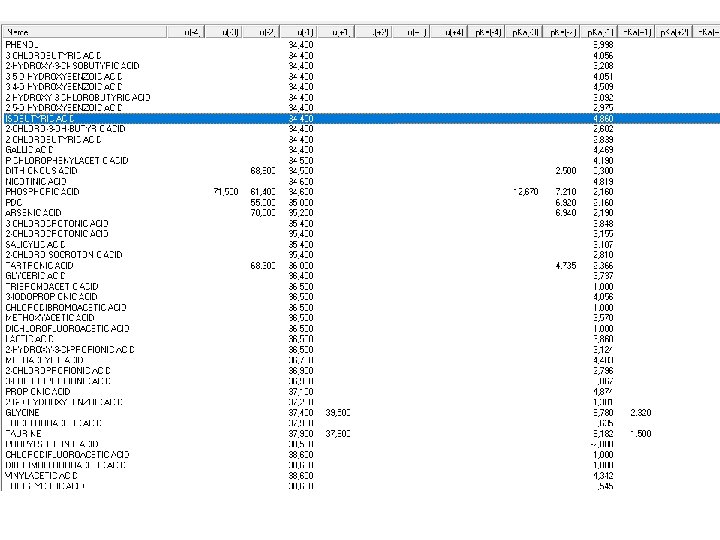Click the u(-1) column header
This screenshot has height=540, width=720.
pos(299,32)
